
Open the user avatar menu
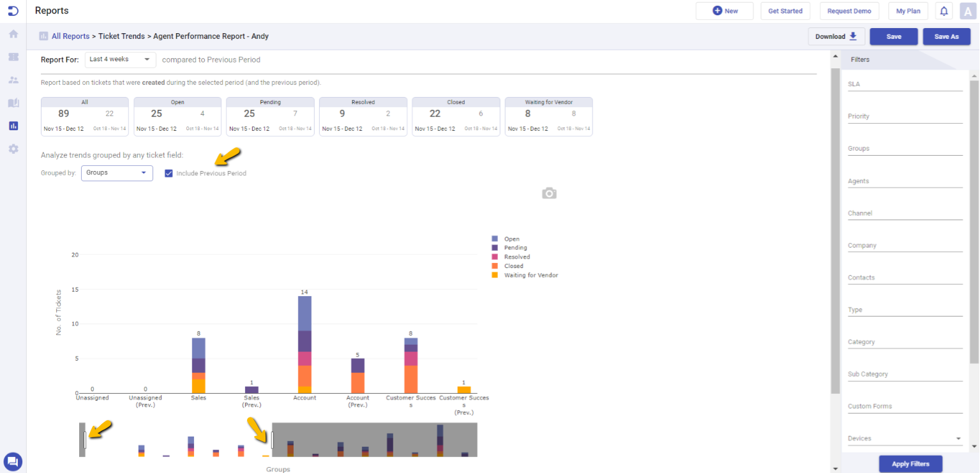(x=968, y=11)
